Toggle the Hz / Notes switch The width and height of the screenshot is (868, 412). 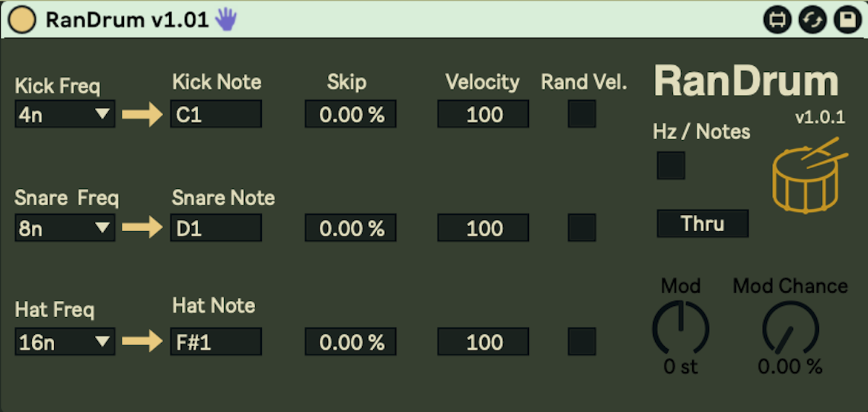pos(671,165)
